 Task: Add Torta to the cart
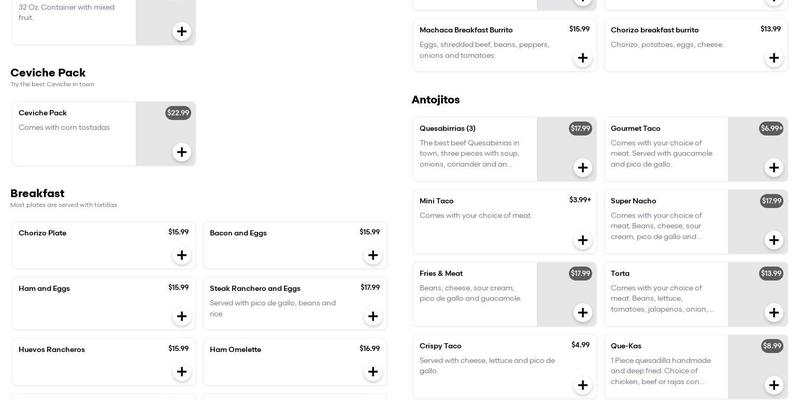click(x=774, y=312)
